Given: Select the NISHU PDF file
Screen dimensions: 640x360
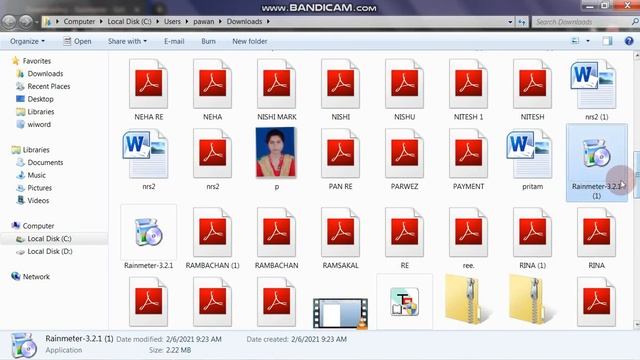Looking at the screenshot, I should 404,90.
